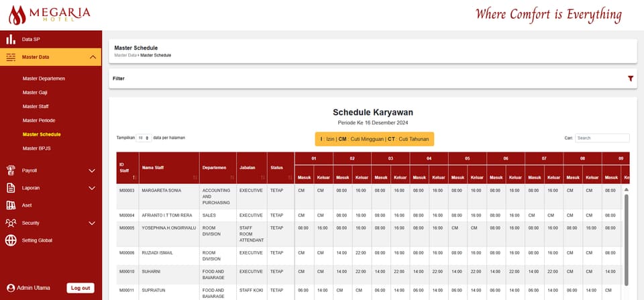The width and height of the screenshot is (644, 300).
Task: Click the Data SP bar chart icon
Action: 11,40
